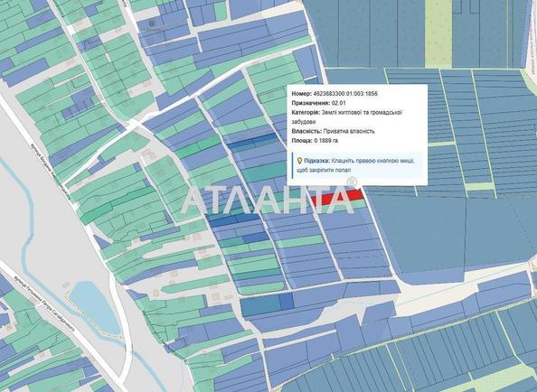Click the lightbulb hint icon in popup
Screen dimensions: 537x392
coord(299,161)
